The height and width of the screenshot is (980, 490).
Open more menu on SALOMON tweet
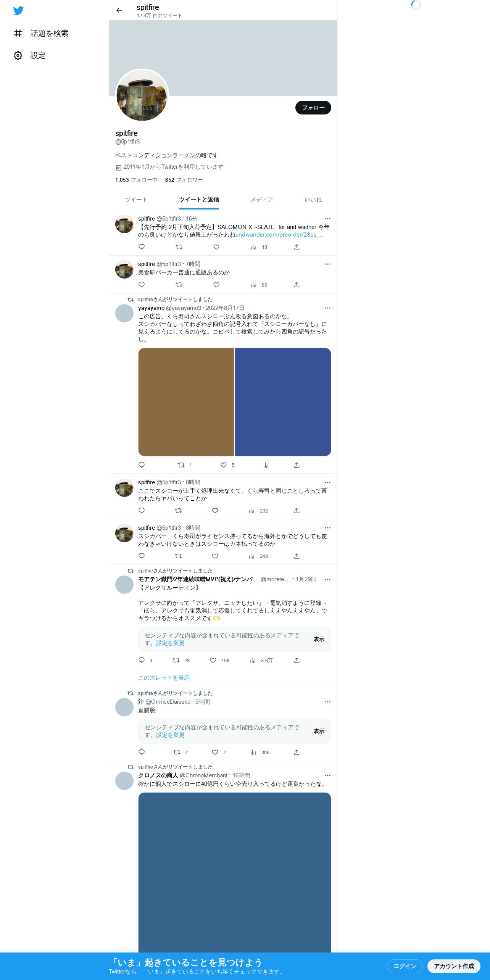[x=327, y=219]
